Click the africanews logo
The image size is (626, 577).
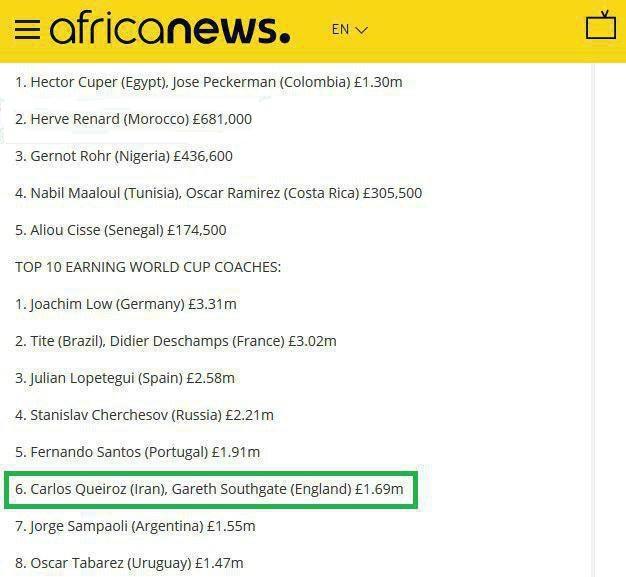pyautogui.click(x=170, y=29)
